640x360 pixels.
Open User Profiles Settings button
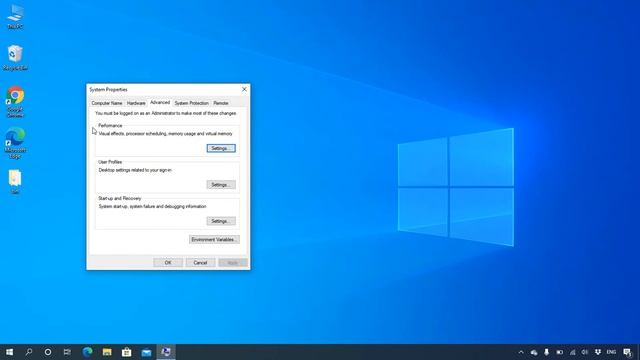click(221, 184)
